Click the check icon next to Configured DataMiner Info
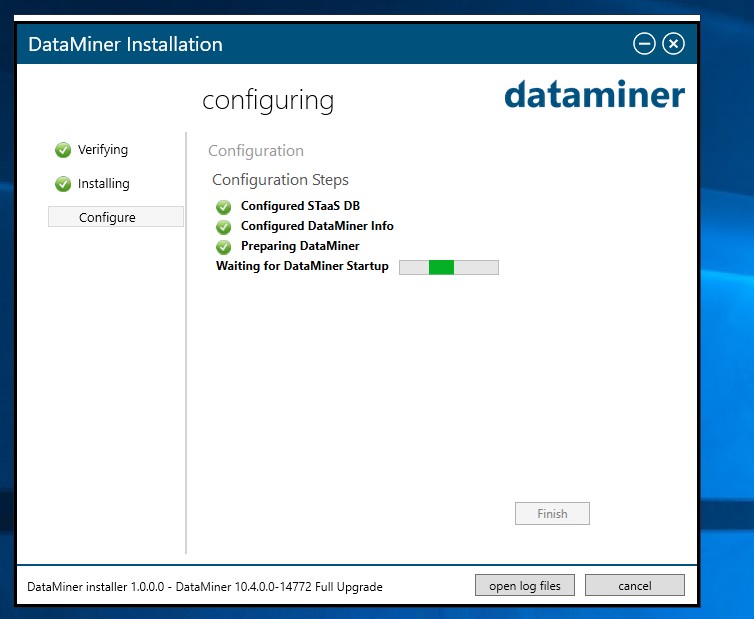This screenshot has width=754, height=619. [x=223, y=227]
